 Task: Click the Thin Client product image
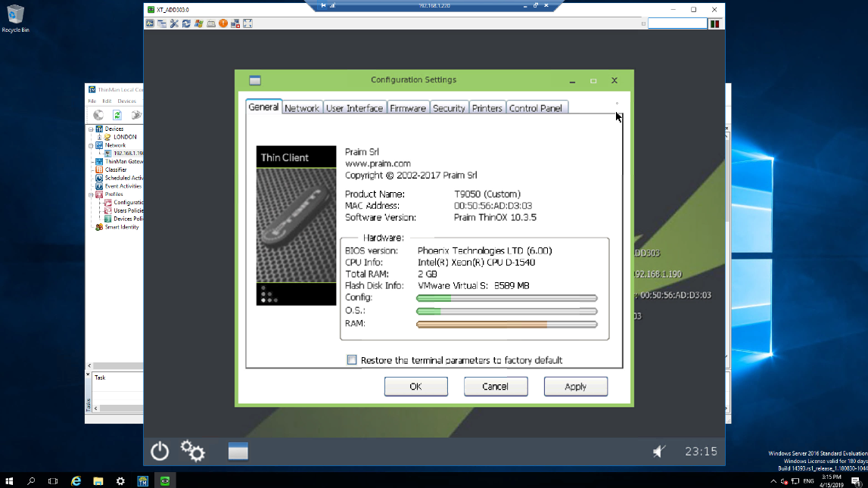point(296,225)
